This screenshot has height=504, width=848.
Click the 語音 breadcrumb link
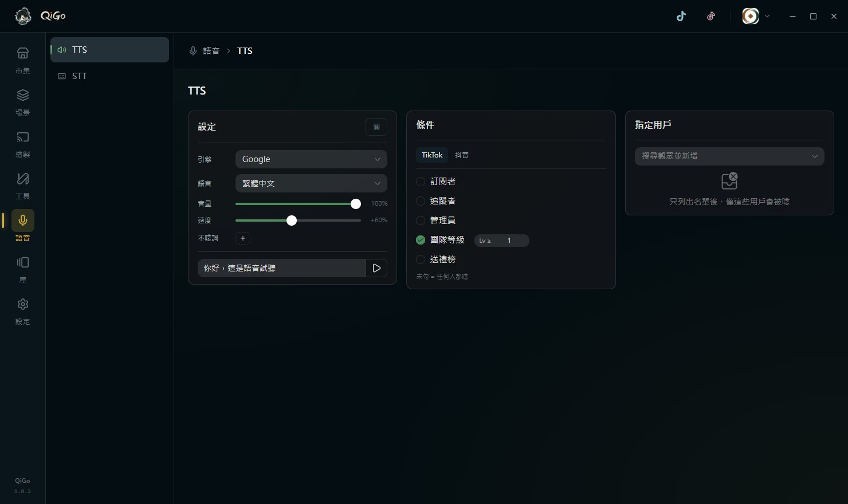point(211,51)
